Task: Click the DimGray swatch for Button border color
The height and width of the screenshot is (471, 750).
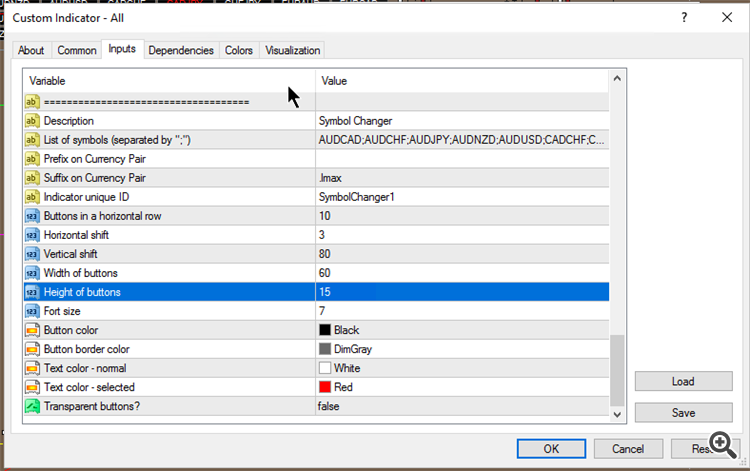Action: pos(325,349)
